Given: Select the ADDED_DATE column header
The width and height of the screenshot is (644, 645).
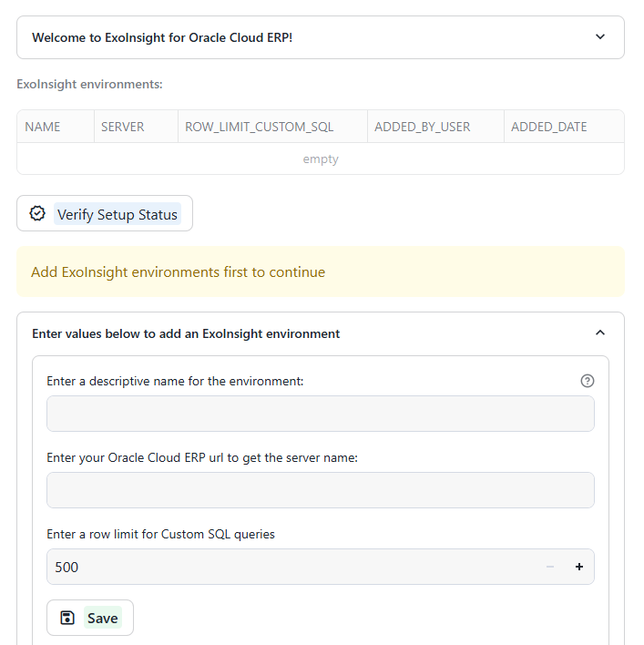Looking at the screenshot, I should click(564, 127).
